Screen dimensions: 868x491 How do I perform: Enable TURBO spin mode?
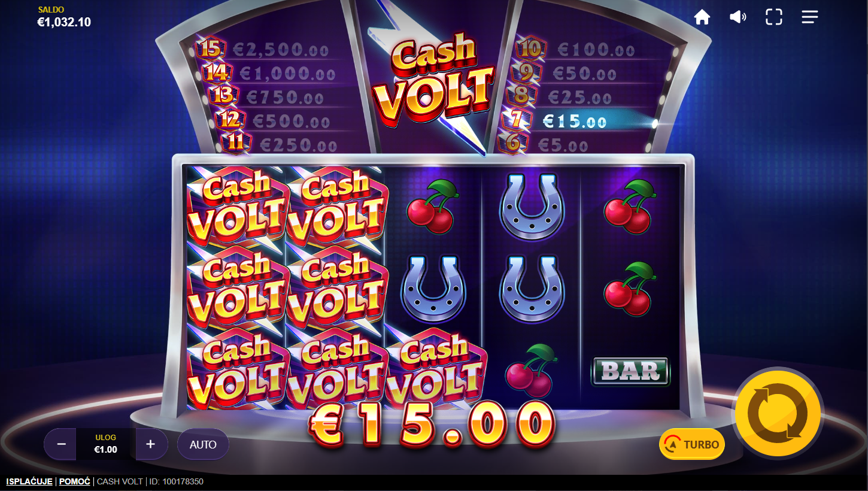click(x=692, y=444)
